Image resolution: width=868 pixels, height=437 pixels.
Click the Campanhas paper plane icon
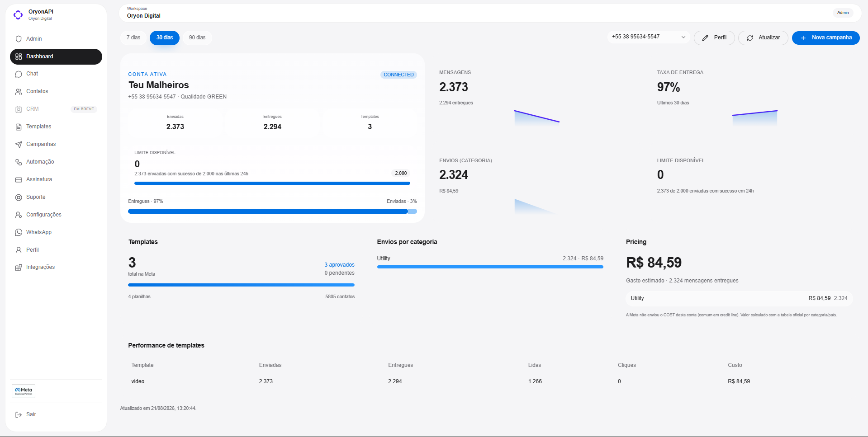click(19, 145)
